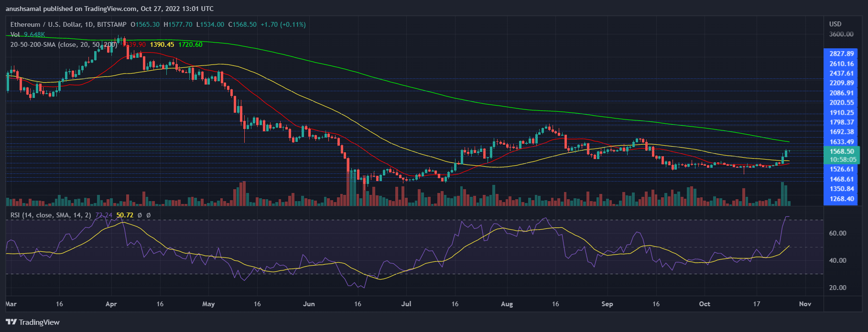
Task: Click the Sep label on the time axis
Action: pyautogui.click(x=607, y=304)
